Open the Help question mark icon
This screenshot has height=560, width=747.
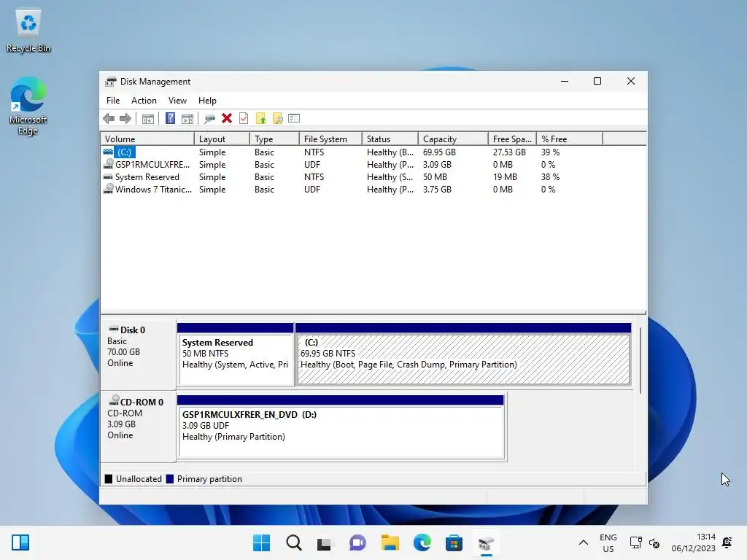coord(170,119)
